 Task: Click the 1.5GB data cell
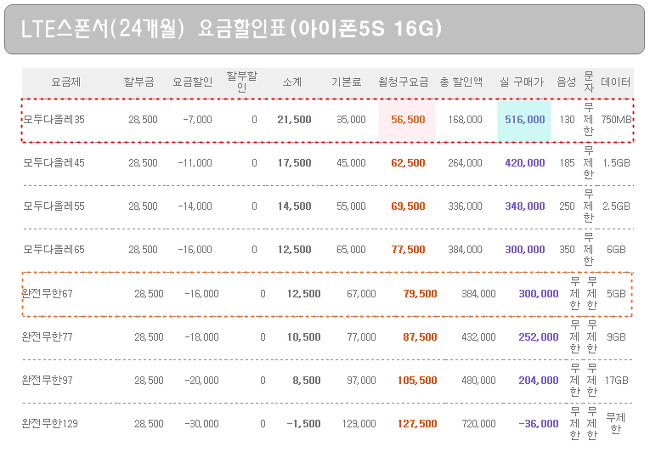(616, 163)
